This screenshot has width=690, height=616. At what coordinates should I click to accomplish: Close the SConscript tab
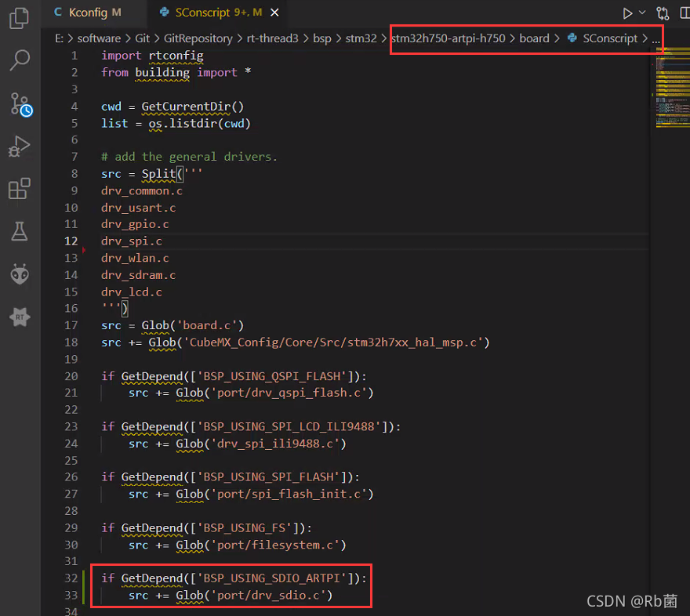(273, 13)
